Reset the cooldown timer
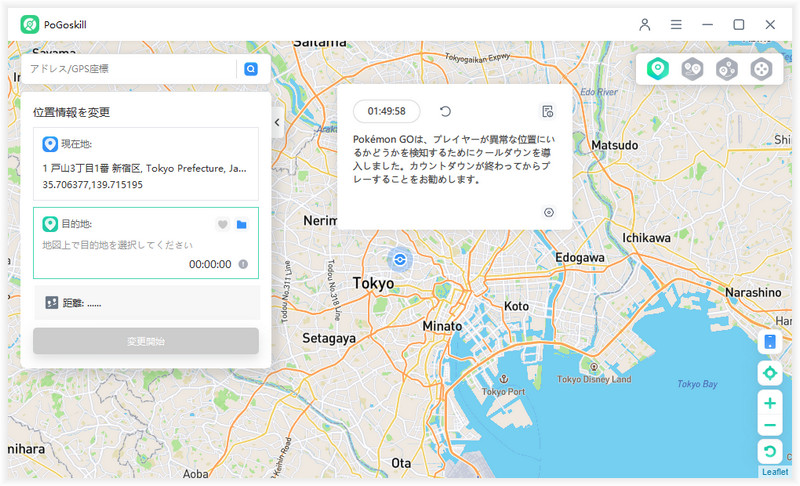 445,111
